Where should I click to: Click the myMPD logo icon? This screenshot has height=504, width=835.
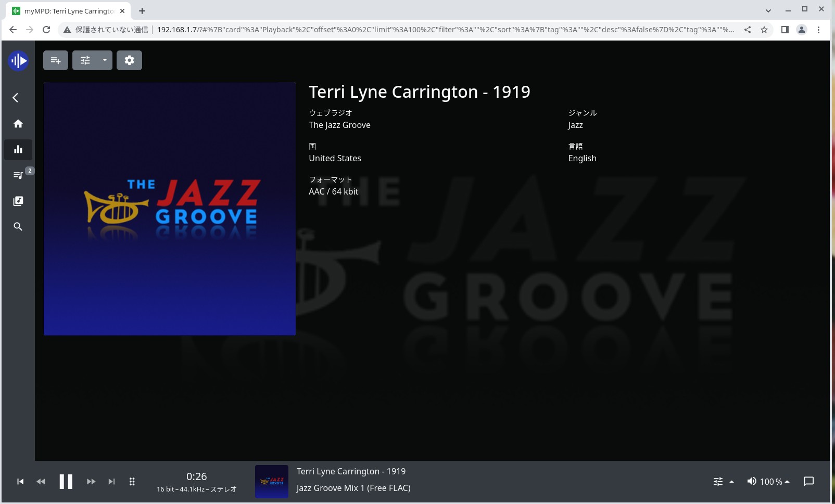(18, 61)
